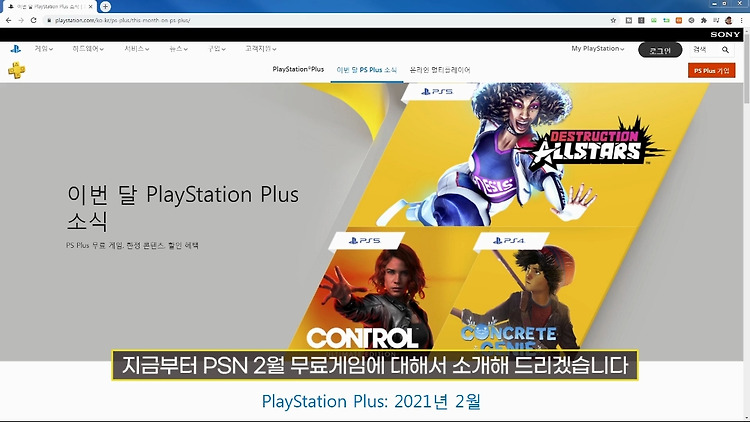
Task: Open the dark column-layout extension icon
Action: coord(641,20)
